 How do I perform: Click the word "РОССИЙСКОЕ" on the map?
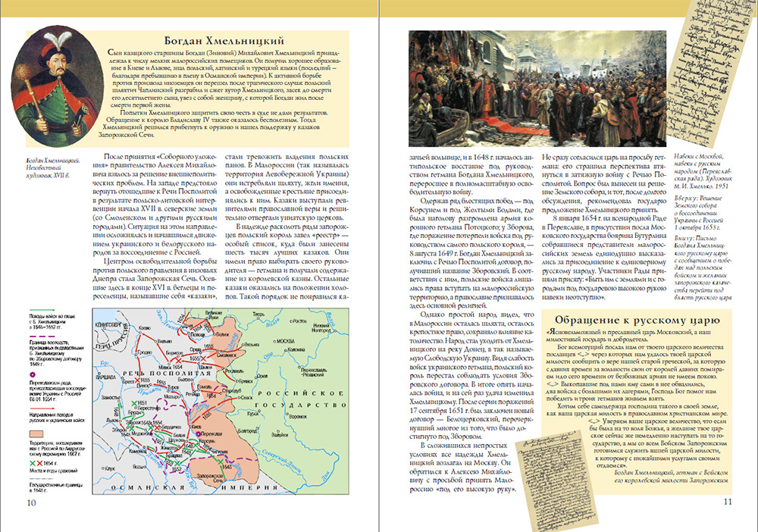pyautogui.click(x=300, y=393)
